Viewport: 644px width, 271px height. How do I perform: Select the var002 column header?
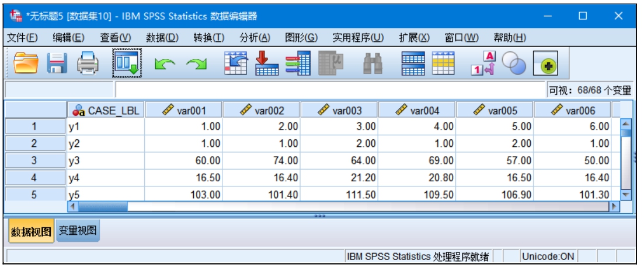pos(262,110)
